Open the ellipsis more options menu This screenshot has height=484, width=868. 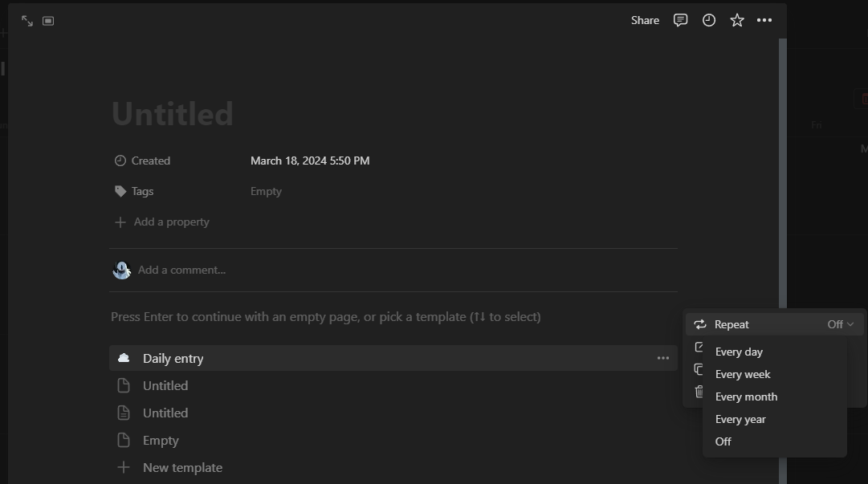coord(764,20)
